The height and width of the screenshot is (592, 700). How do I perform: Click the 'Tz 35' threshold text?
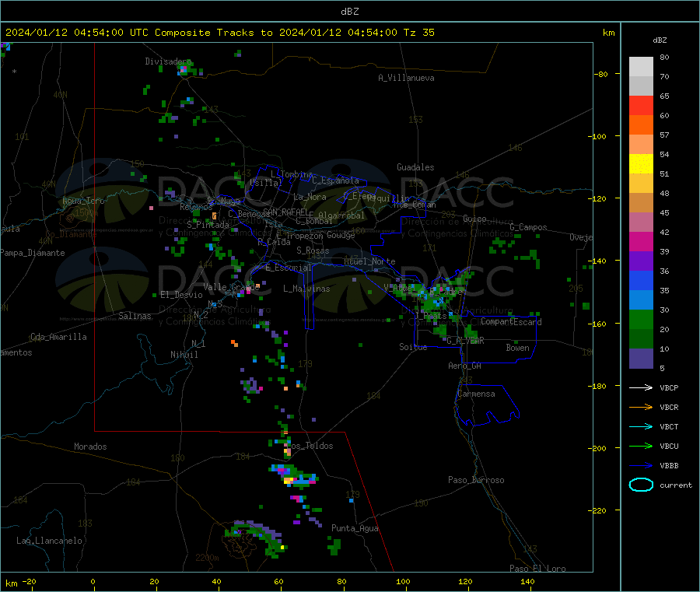click(418, 33)
